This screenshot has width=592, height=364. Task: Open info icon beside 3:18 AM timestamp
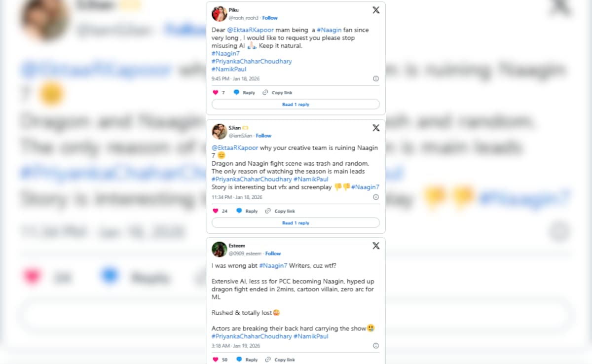(376, 346)
